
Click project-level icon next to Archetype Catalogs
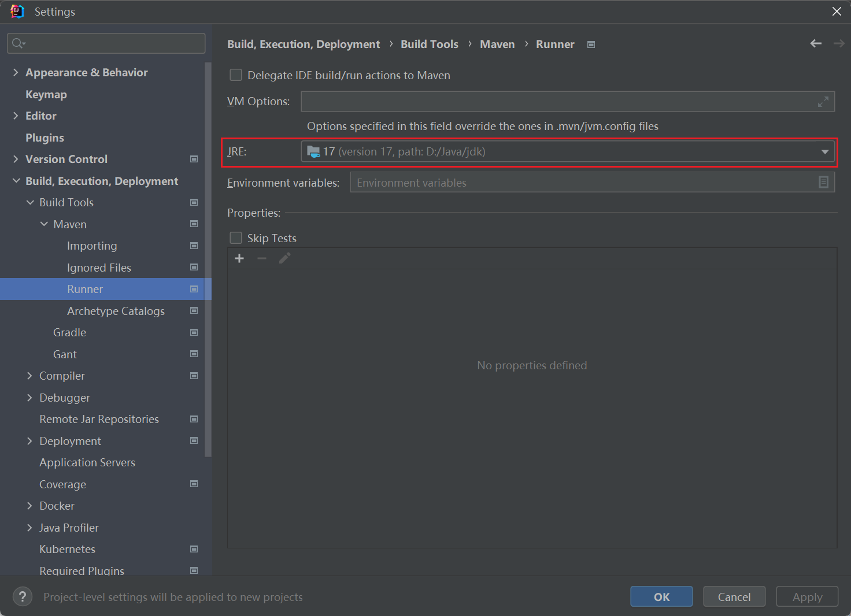point(194,311)
